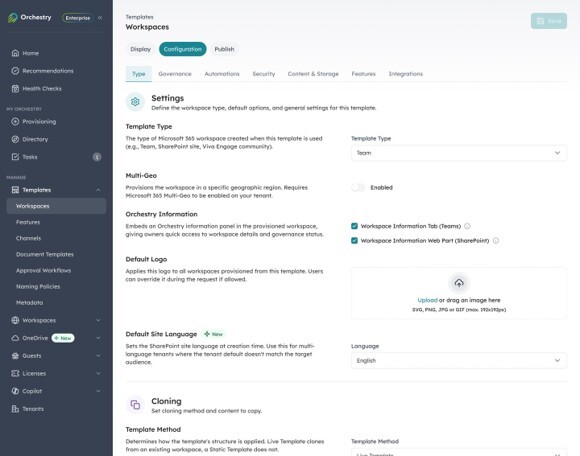Select the Configuration tab

[183, 49]
